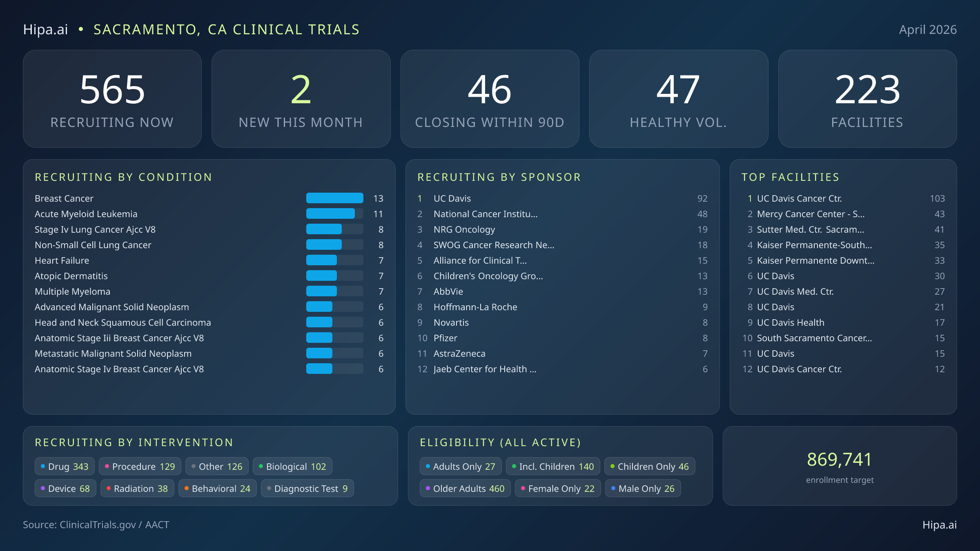Click the Recruiting By Sponsor heading
Screen dimensions: 980x551
(499, 177)
